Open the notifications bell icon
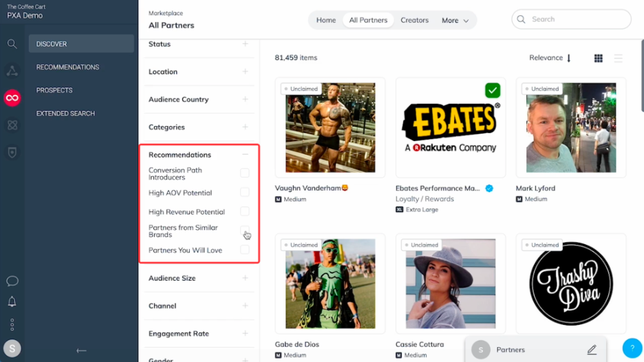This screenshot has width=644, height=362. pyautogui.click(x=12, y=301)
